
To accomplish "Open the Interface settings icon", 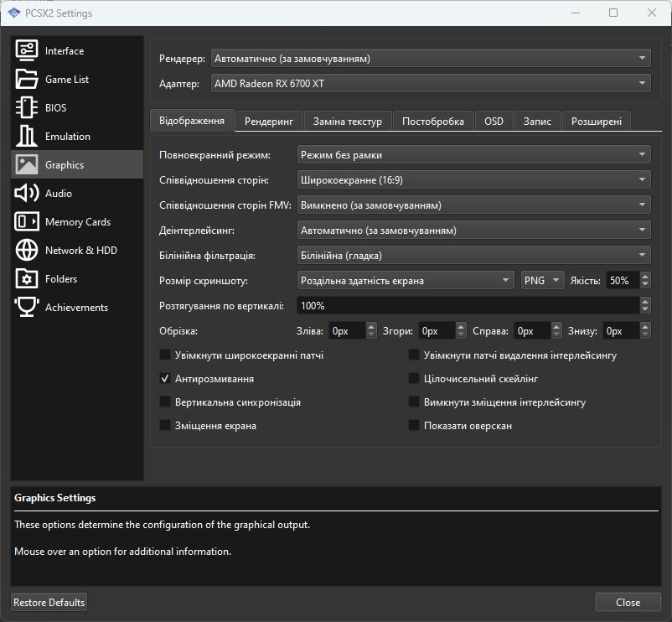I will tap(27, 50).
